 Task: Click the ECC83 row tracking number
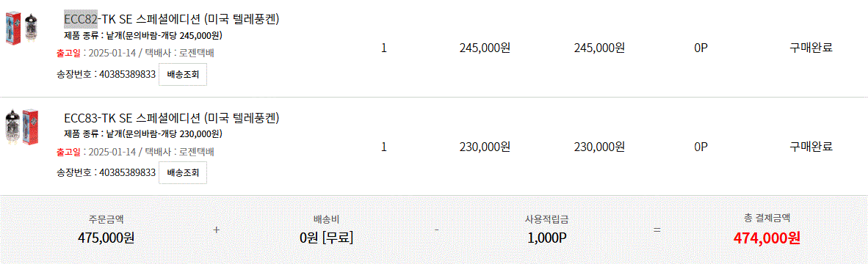(127, 173)
